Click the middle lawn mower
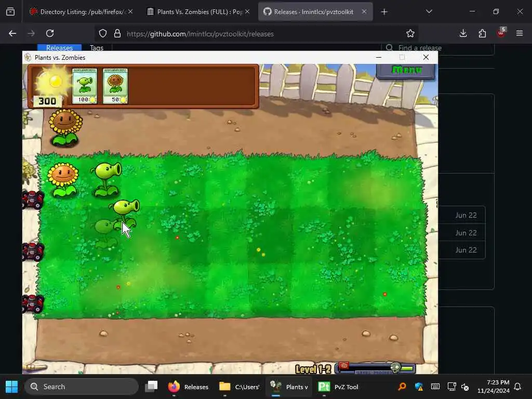The image size is (532, 399). [x=33, y=252]
